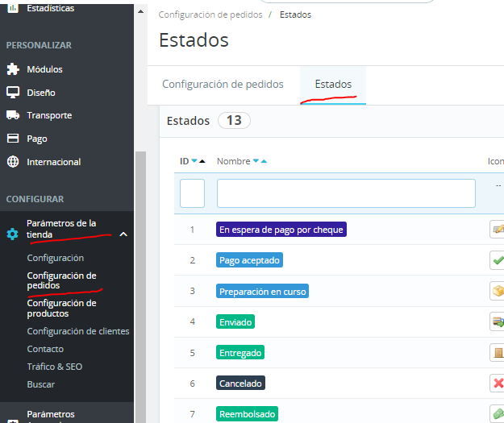Open Tráfico & SEO in sidebar
The image size is (504, 423).
(55, 367)
